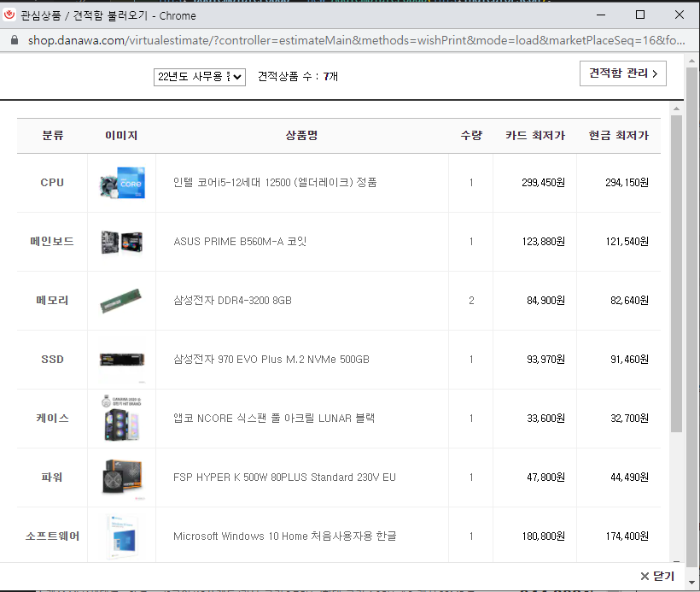The height and width of the screenshot is (592, 700).
Task: Click the 카드 최저가 column header
Action: [x=535, y=135]
